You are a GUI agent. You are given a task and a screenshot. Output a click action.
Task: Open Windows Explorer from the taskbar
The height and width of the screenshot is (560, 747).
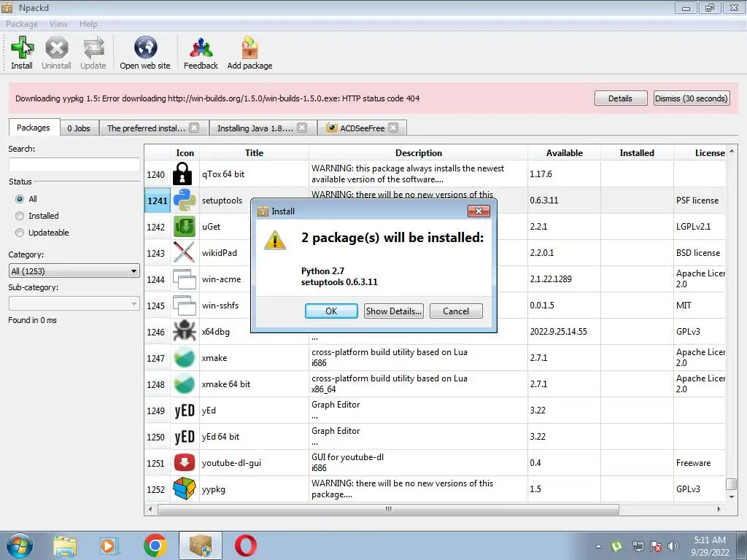pos(65,545)
